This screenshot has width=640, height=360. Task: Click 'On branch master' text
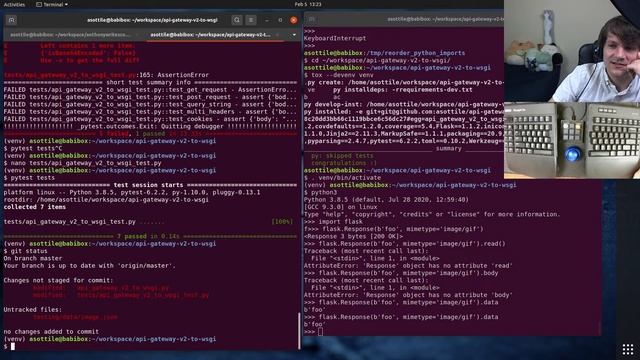pyautogui.click(x=33, y=258)
